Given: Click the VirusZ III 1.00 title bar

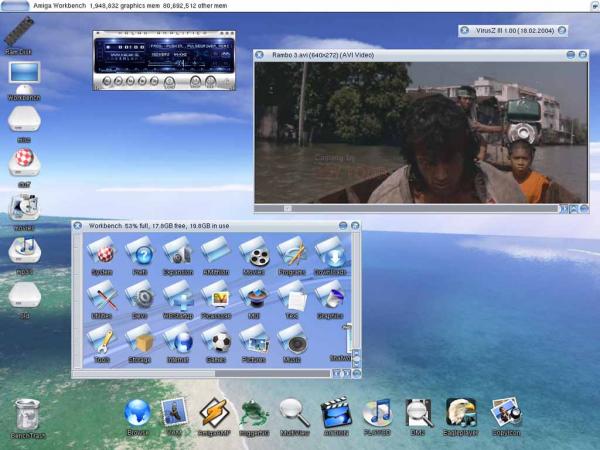Looking at the screenshot, I should coord(515,31).
